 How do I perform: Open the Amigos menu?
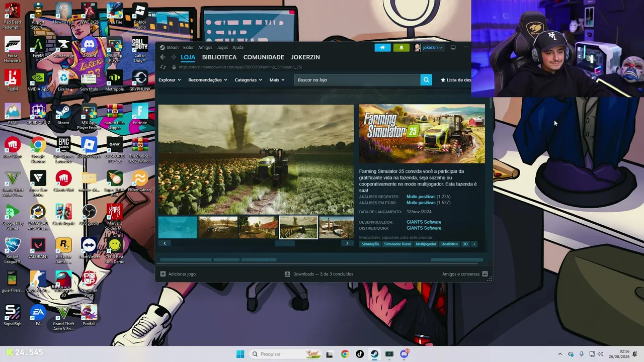pyautogui.click(x=205, y=48)
